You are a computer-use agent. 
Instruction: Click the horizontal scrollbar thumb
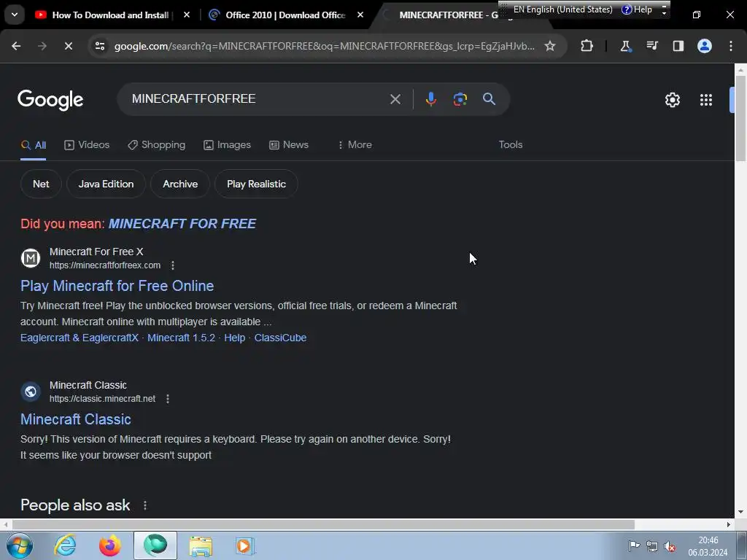(323, 525)
